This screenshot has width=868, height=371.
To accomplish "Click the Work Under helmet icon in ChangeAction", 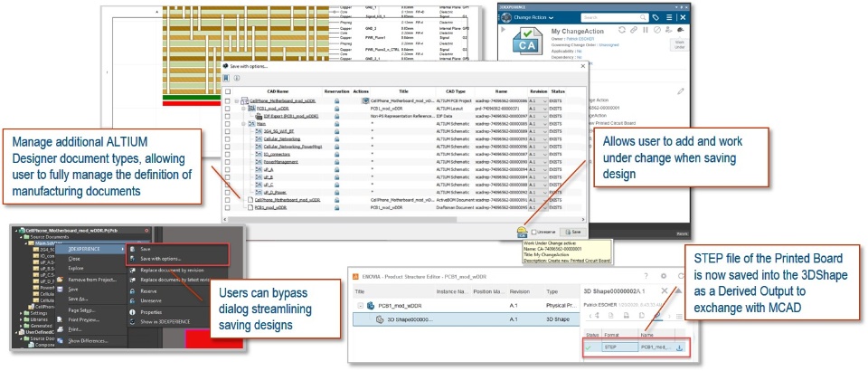I will click(681, 30).
